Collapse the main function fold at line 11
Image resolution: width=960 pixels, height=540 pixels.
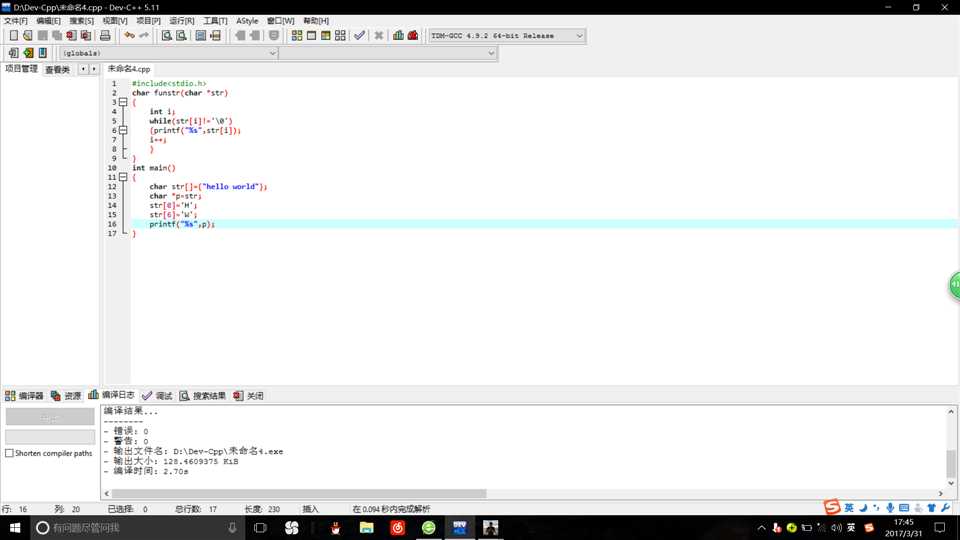tap(123, 177)
